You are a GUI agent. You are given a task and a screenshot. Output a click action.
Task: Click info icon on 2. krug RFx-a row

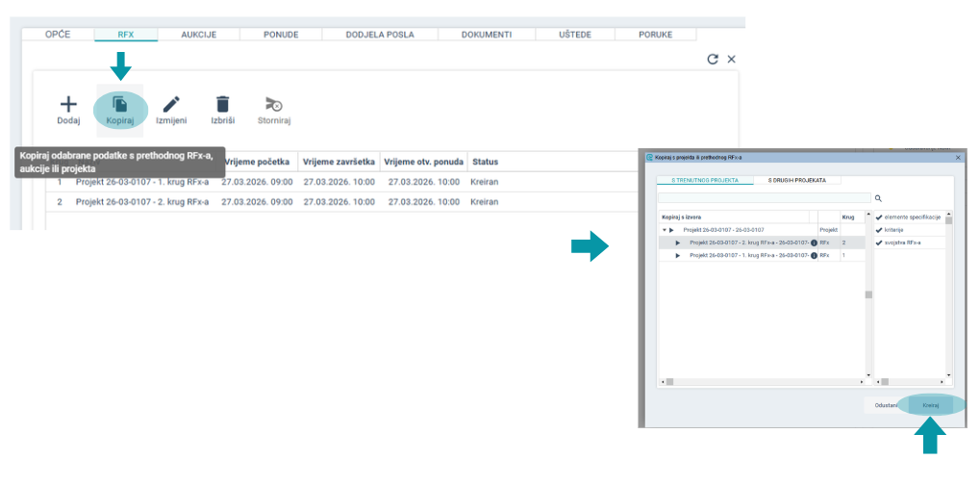coord(815,242)
